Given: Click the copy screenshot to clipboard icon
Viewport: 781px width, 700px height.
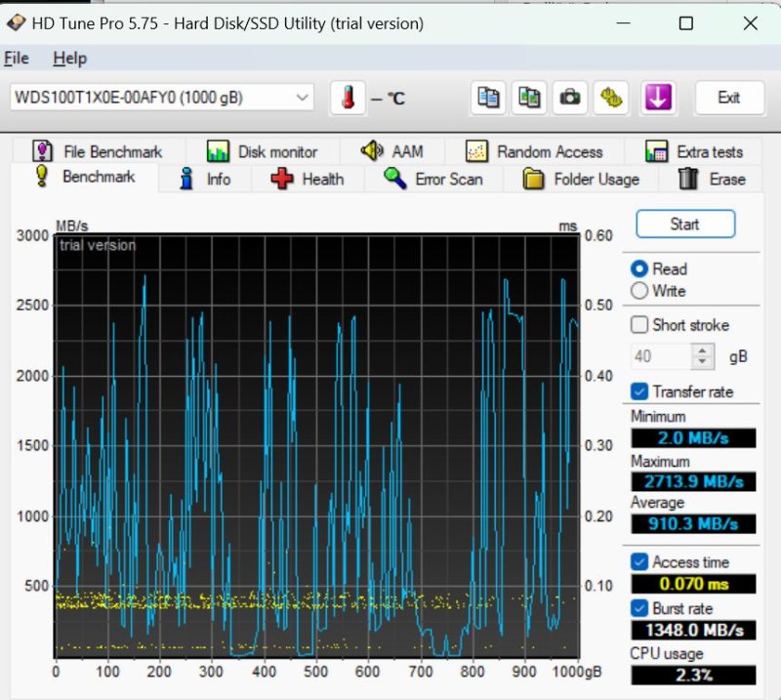Looking at the screenshot, I should coord(529,98).
